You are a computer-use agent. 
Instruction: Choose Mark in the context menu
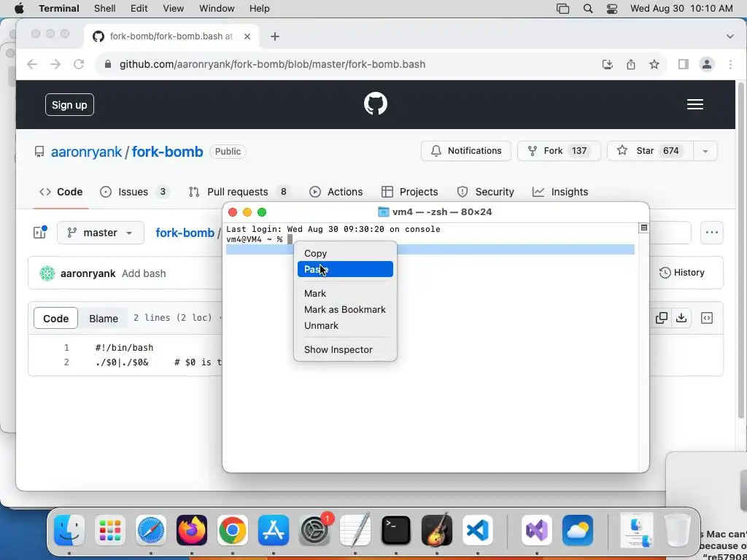(345, 293)
